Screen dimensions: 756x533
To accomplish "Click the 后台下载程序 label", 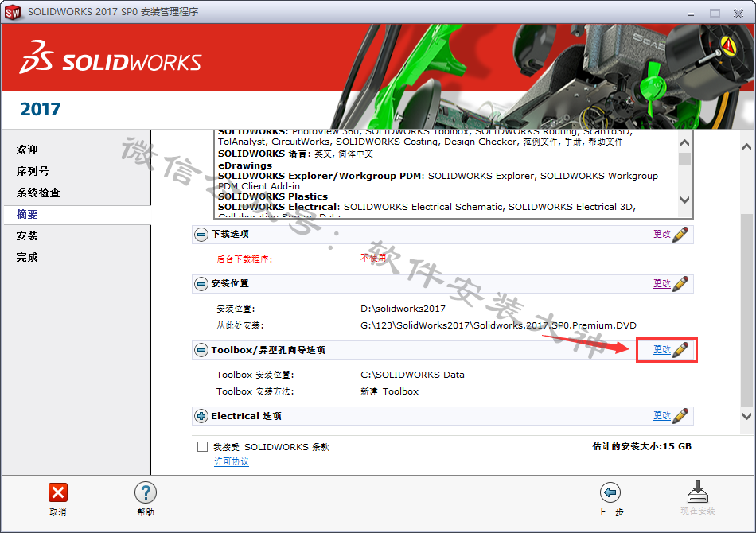I will (244, 259).
